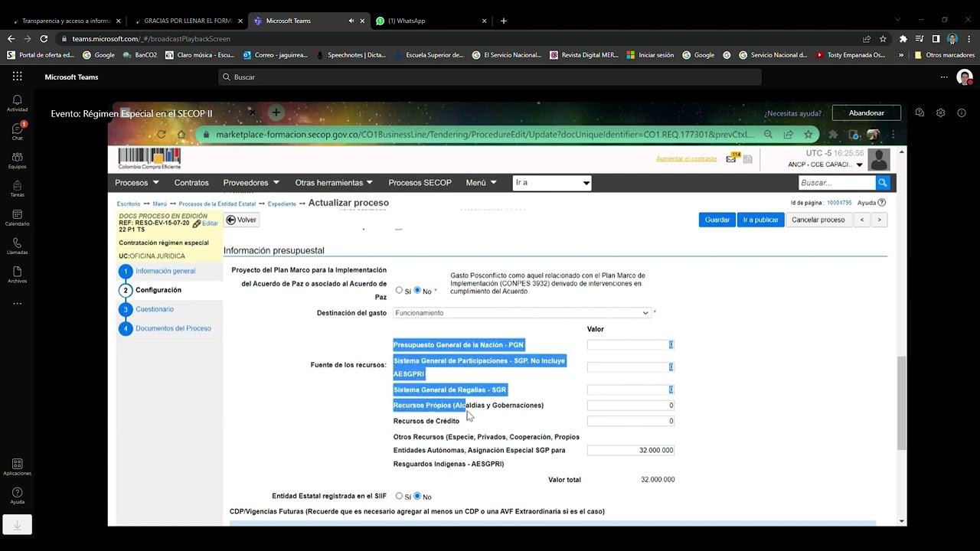Open Aplicaciones in Teams sidebar
The height and width of the screenshot is (551, 980).
[17, 467]
